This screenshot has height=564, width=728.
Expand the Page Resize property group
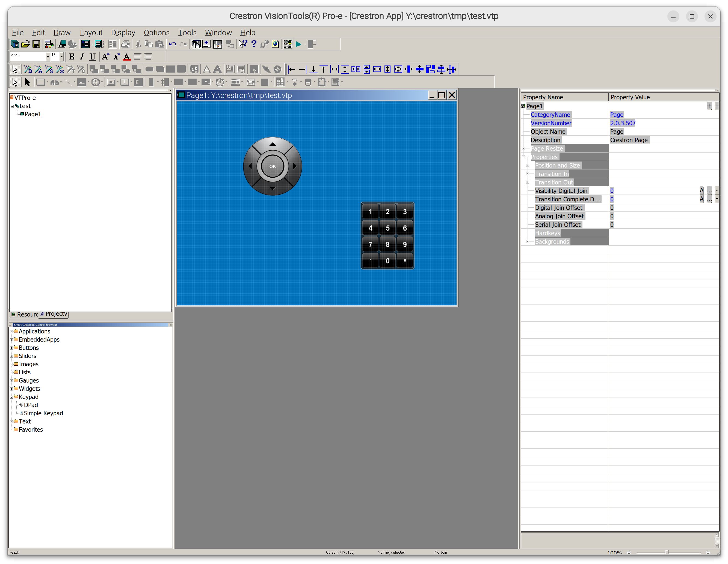523,149
